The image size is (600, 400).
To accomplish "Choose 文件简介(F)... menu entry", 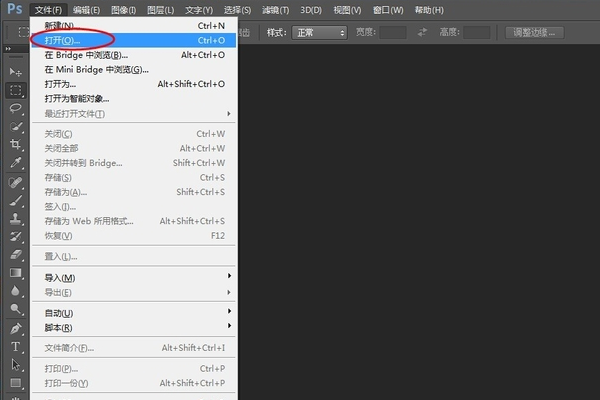I will coord(134,348).
